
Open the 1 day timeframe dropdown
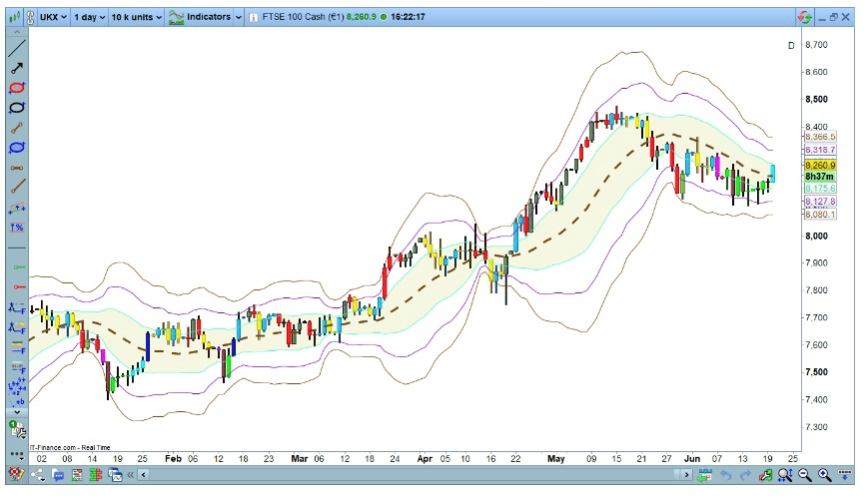[87, 17]
